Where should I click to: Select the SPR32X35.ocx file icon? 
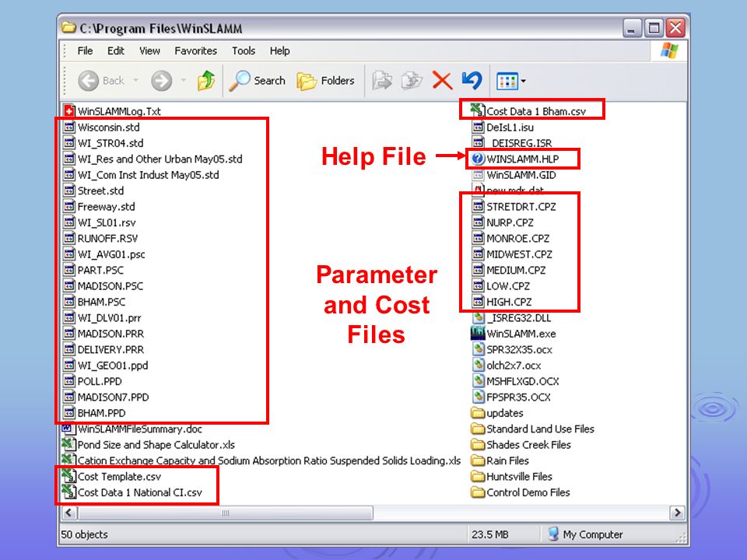(x=479, y=349)
